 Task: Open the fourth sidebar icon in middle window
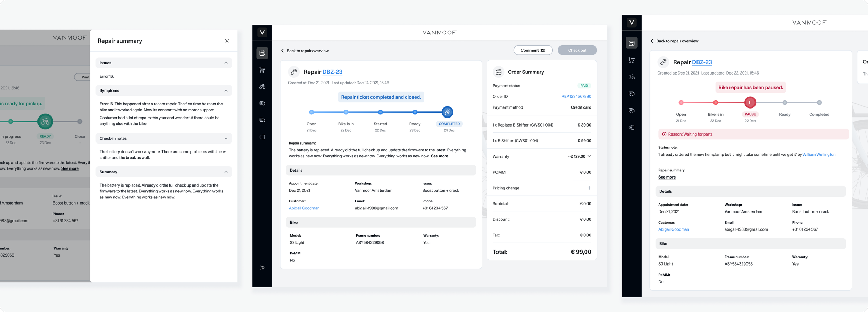262,103
